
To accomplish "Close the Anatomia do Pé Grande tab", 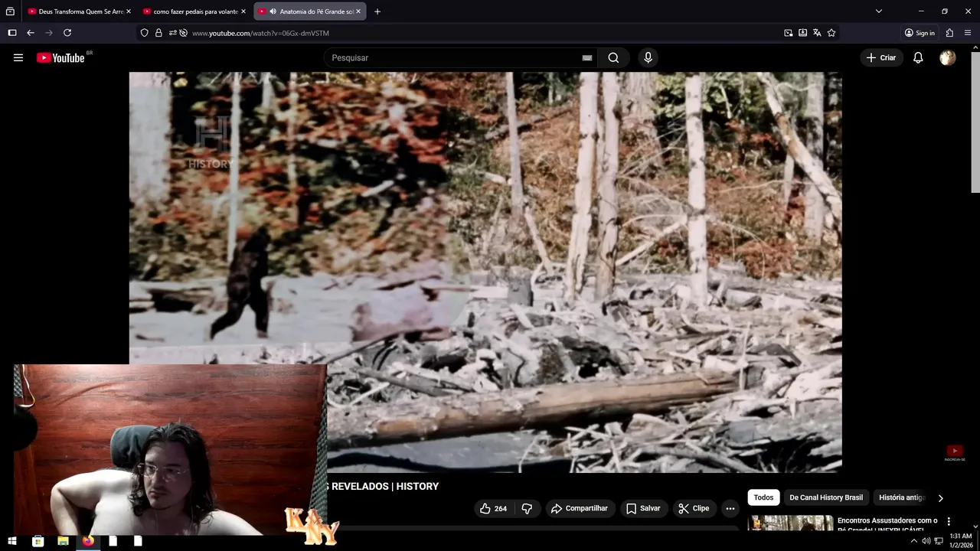I will coord(358,11).
